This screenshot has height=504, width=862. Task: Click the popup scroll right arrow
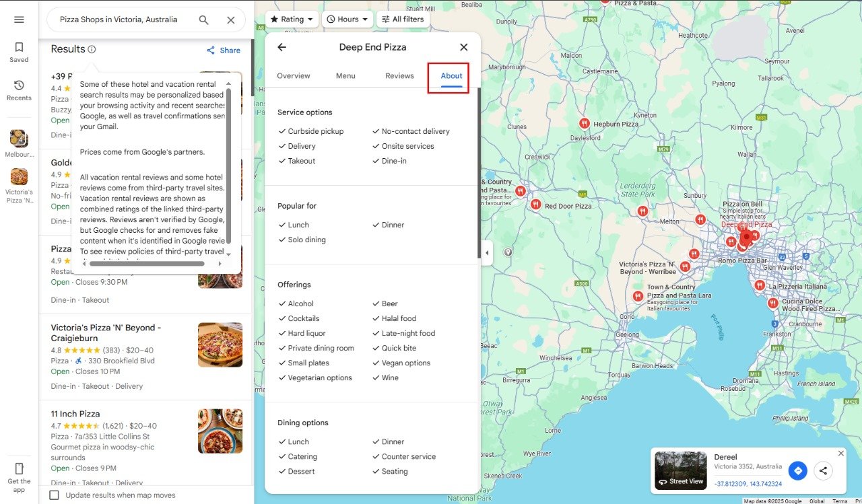tap(220, 264)
